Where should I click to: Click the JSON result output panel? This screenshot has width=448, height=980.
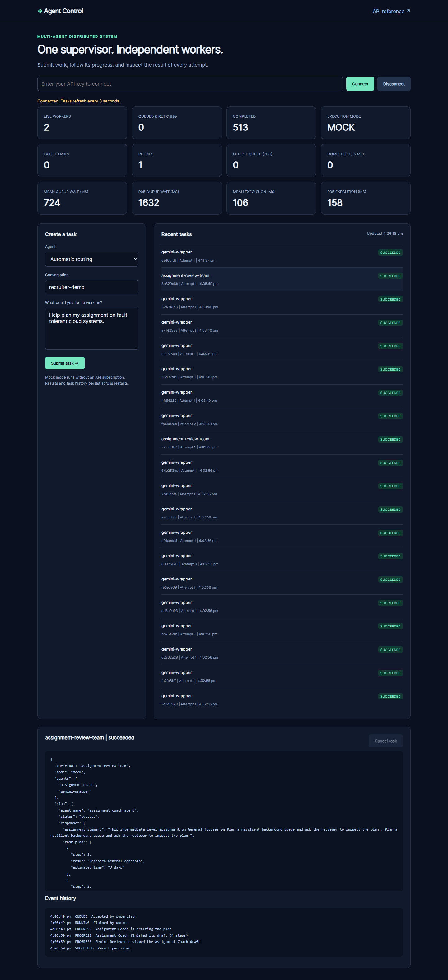click(x=224, y=821)
